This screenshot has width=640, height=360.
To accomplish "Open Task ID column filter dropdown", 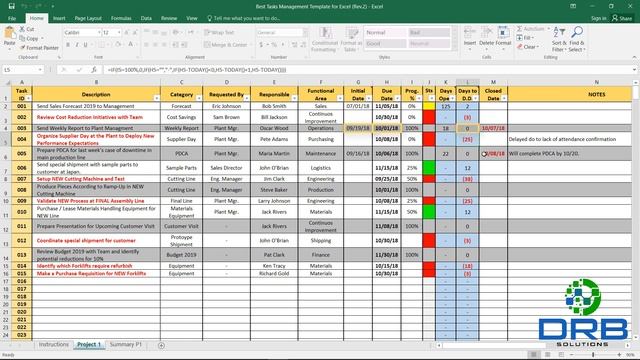I will [29, 98].
